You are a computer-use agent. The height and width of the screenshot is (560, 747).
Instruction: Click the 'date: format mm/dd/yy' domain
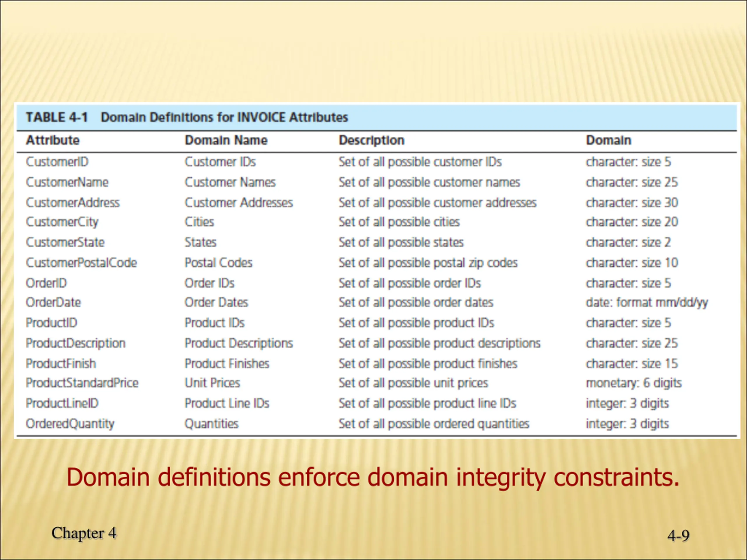pos(647,302)
